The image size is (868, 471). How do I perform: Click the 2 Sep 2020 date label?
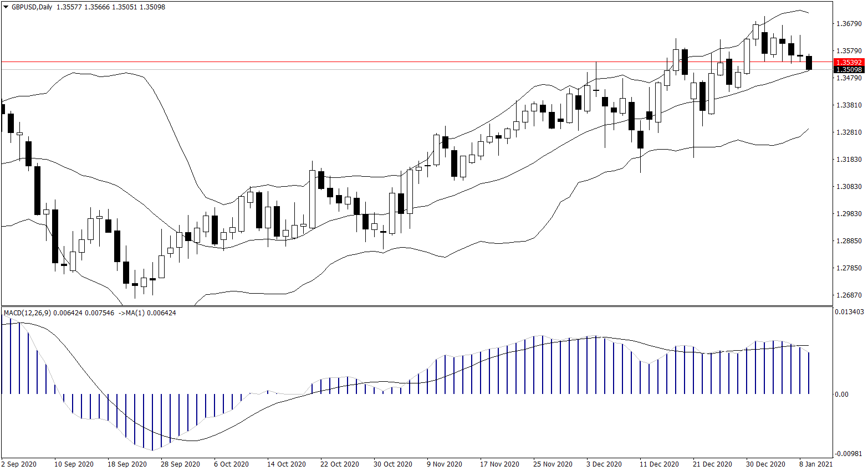[x=19, y=464]
